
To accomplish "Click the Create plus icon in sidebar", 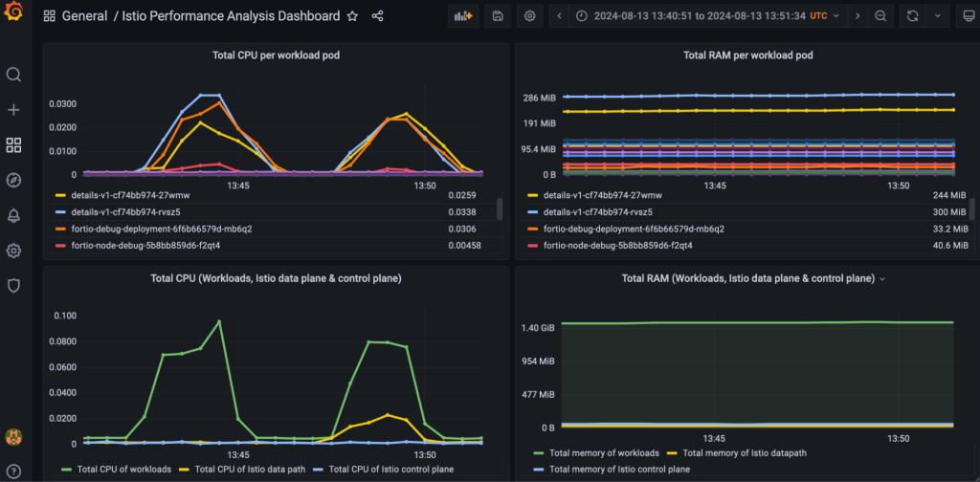I will click(x=13, y=110).
